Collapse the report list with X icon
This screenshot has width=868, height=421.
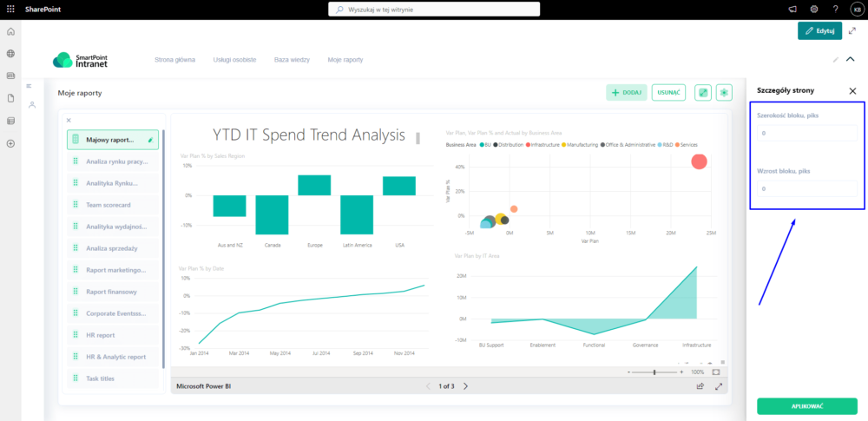point(69,121)
